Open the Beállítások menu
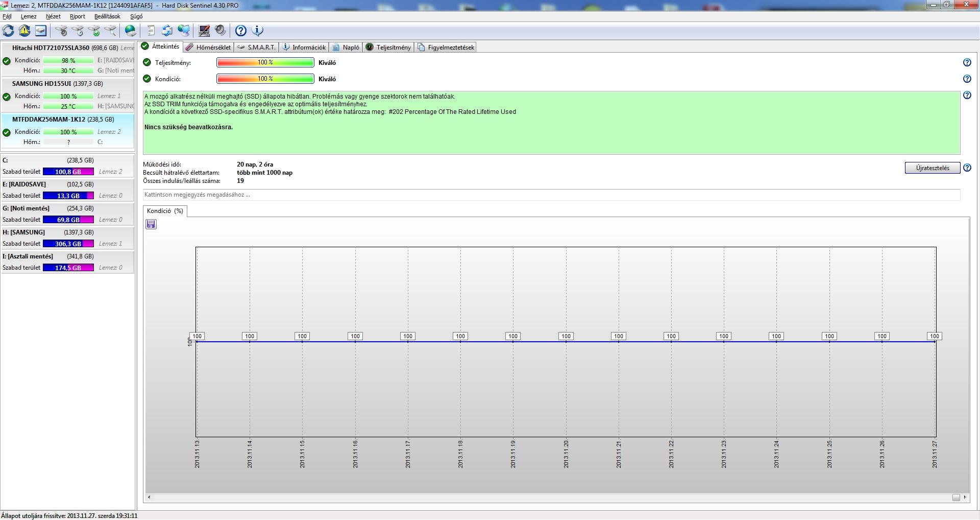The height and width of the screenshot is (520, 980). [107, 16]
